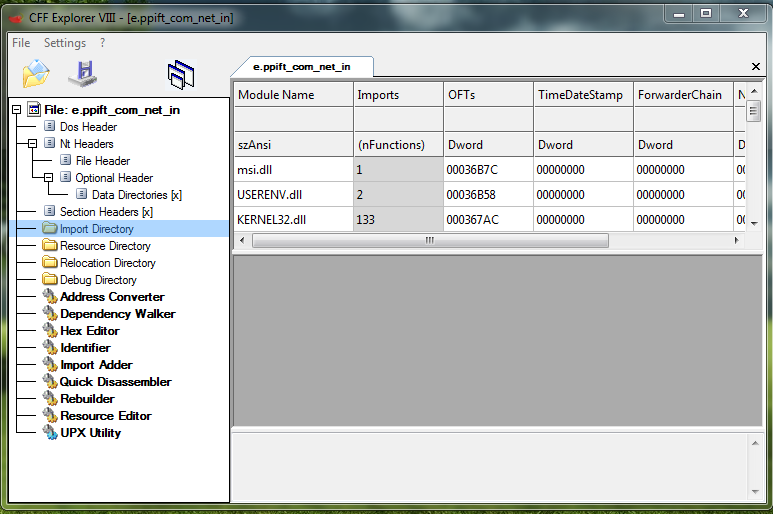
Task: Click the szAnsi type cell
Action: point(293,144)
